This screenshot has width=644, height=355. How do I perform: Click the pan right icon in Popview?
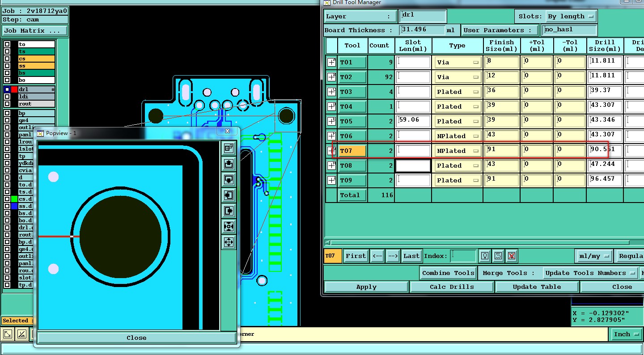(x=229, y=210)
